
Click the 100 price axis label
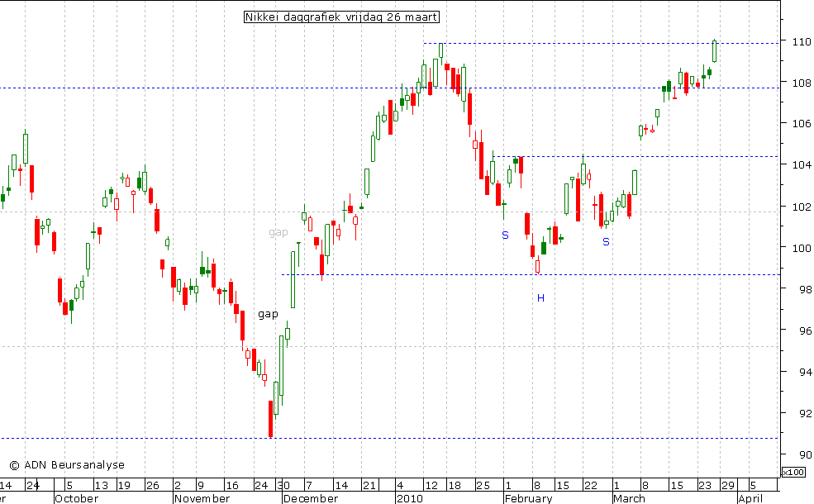point(801,248)
